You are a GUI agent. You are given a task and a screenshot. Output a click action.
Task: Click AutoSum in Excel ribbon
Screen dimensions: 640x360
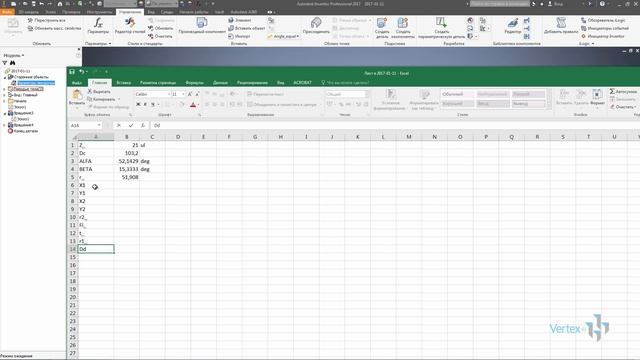point(623,91)
